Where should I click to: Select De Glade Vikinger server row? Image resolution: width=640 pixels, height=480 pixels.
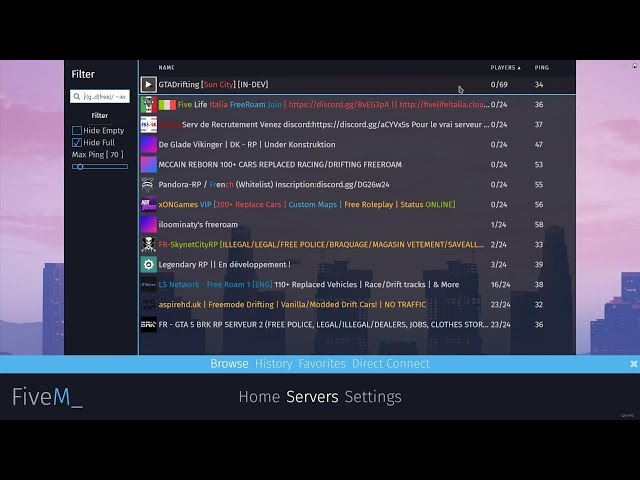coord(358,144)
